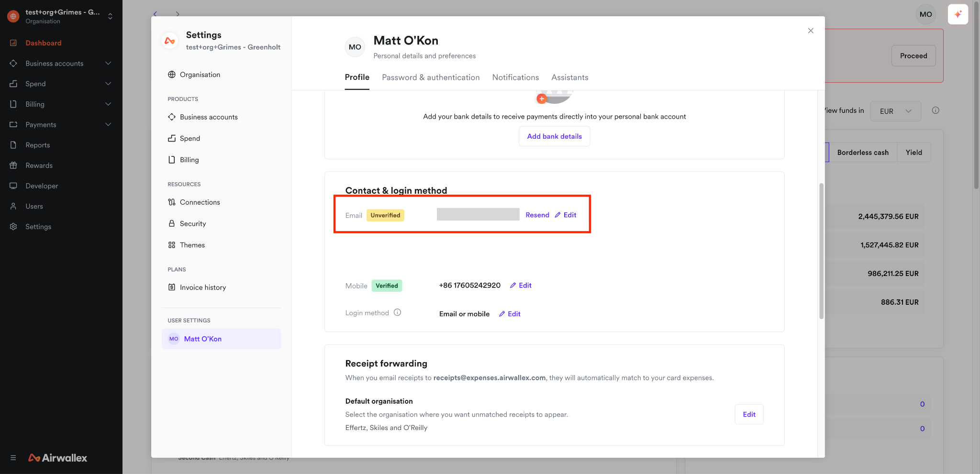Edit the default organisation for receipts
This screenshot has height=474, width=980.
tap(749, 414)
